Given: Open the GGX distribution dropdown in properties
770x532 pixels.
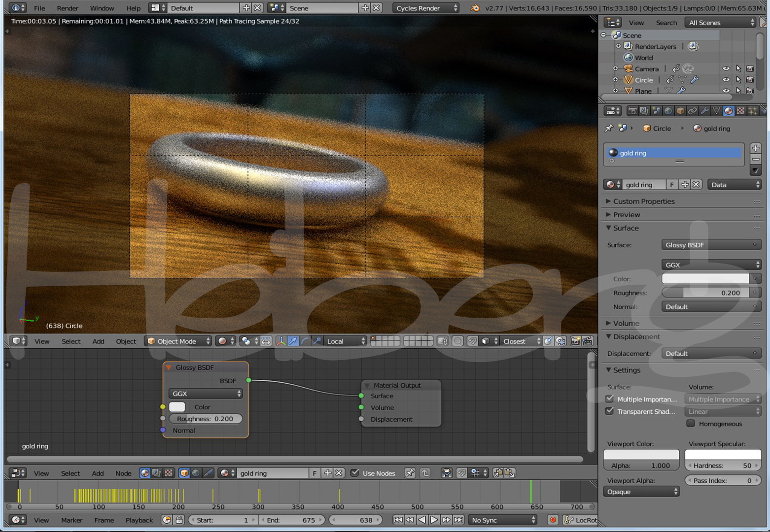Looking at the screenshot, I should (711, 265).
